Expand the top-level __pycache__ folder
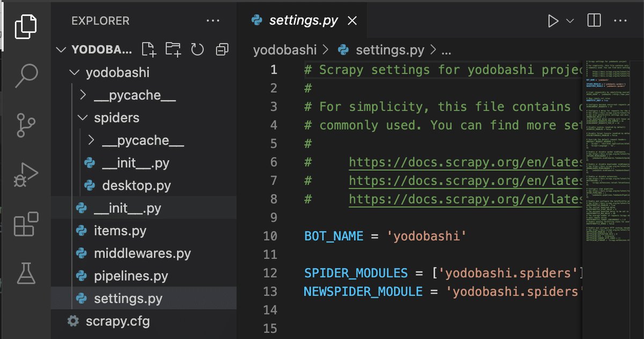The width and height of the screenshot is (644, 339). tap(83, 95)
